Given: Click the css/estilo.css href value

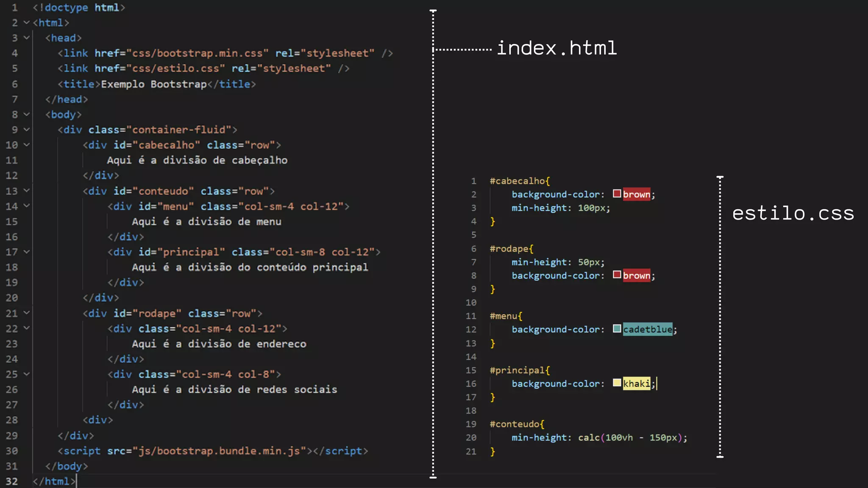Looking at the screenshot, I should click(176, 69).
